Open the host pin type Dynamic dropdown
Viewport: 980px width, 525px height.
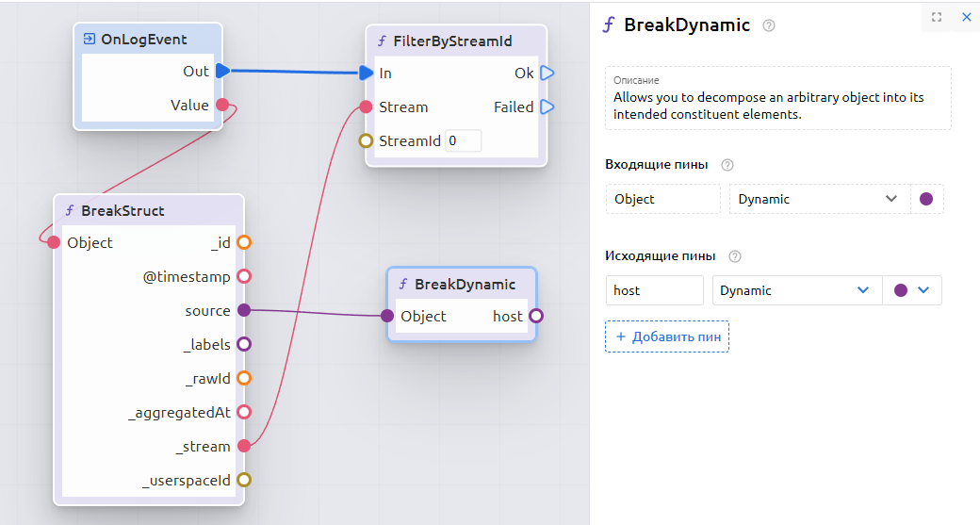point(795,290)
